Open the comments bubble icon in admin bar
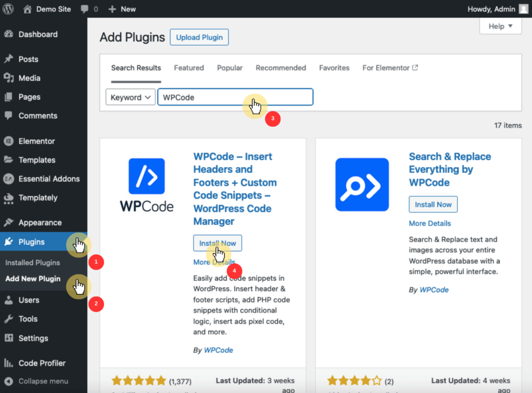This screenshot has width=532, height=393. [85, 9]
